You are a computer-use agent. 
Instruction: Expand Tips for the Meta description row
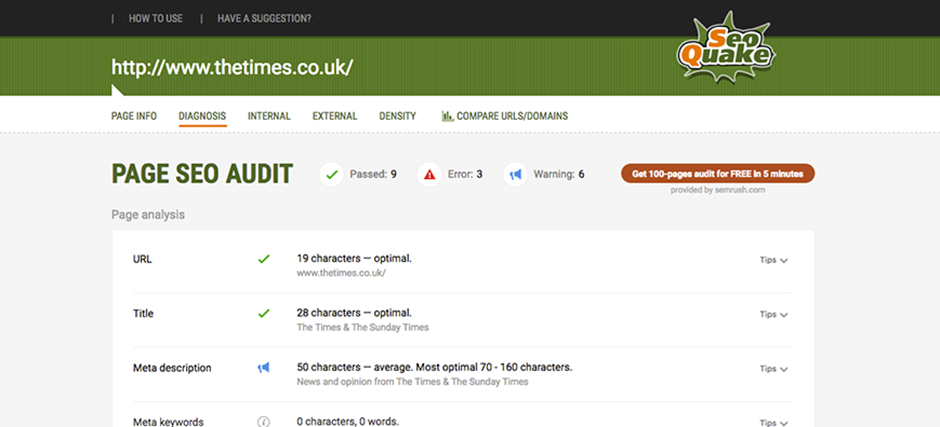click(773, 369)
